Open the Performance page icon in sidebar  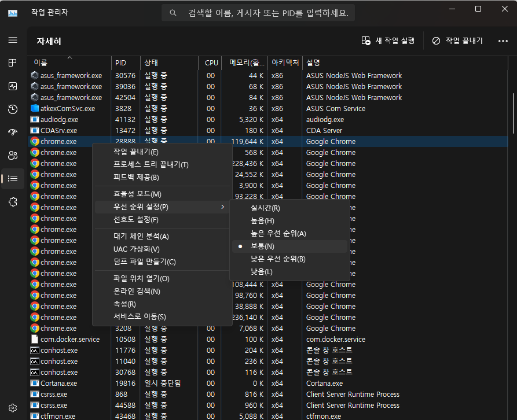pyautogui.click(x=13, y=86)
